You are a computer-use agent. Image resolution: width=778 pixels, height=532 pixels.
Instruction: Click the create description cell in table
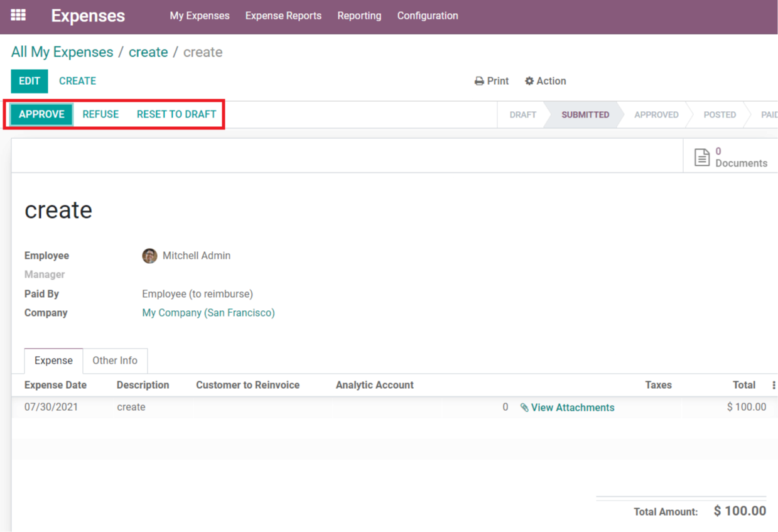(x=131, y=407)
